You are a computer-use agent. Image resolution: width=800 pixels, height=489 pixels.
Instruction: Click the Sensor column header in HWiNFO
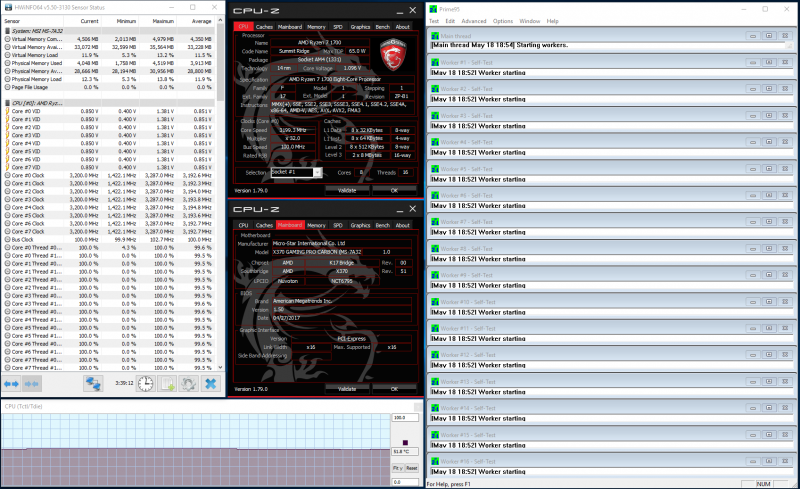pos(33,21)
